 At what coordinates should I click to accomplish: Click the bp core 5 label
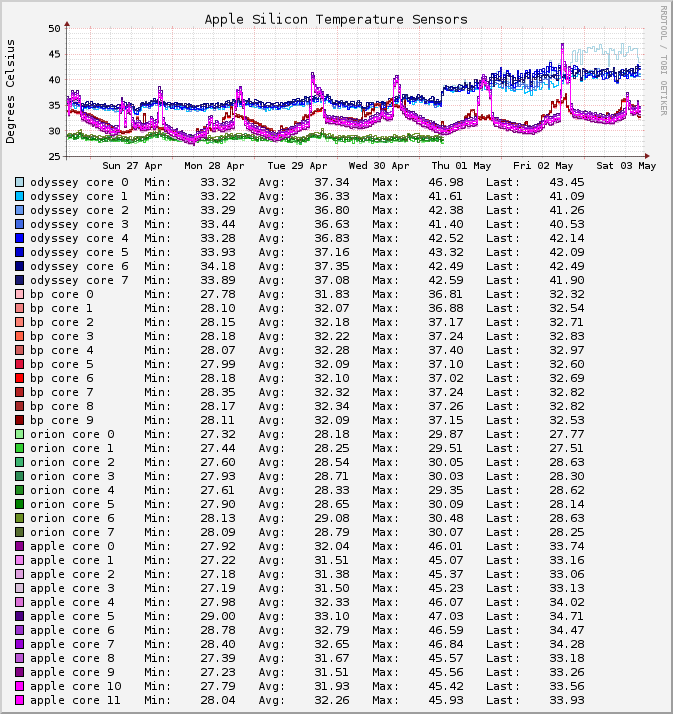[62, 364]
